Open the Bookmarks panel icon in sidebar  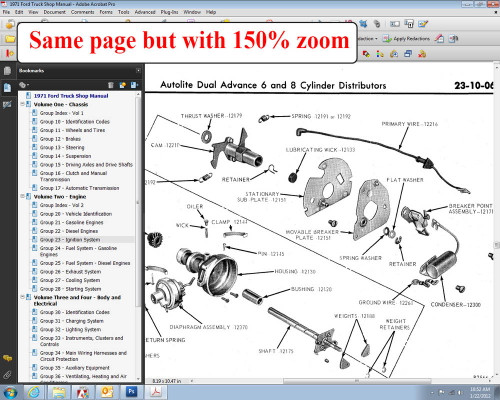point(7,88)
